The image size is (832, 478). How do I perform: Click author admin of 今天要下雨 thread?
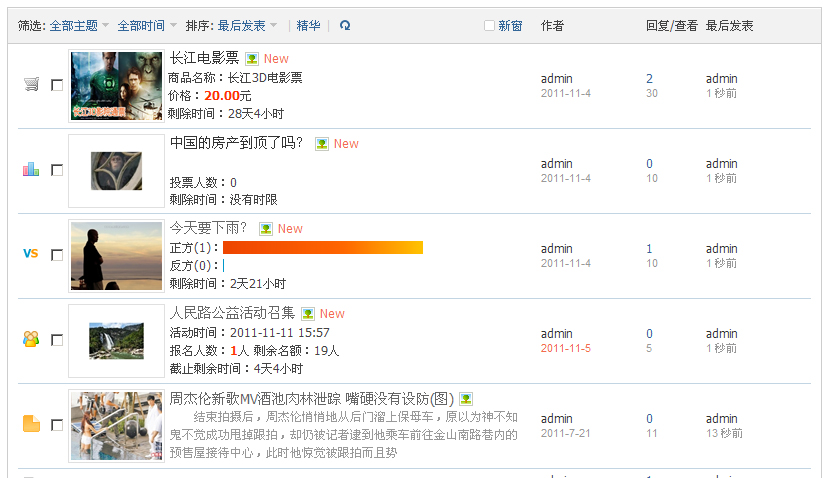pyautogui.click(x=557, y=248)
